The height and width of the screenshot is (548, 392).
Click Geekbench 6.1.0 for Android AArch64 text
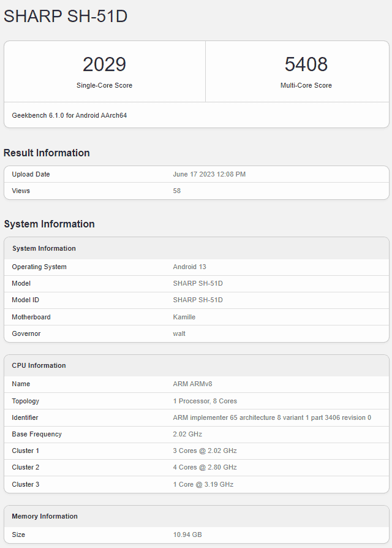point(69,115)
